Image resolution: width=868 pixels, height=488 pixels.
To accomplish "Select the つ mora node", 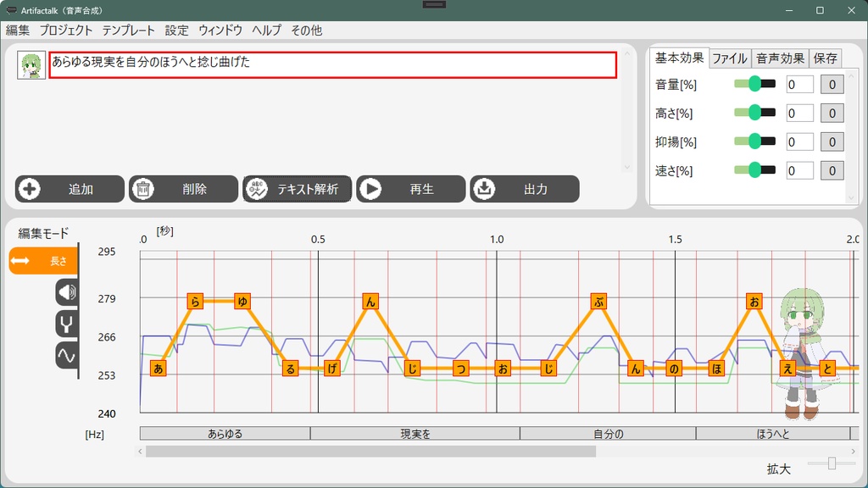I will (x=460, y=369).
